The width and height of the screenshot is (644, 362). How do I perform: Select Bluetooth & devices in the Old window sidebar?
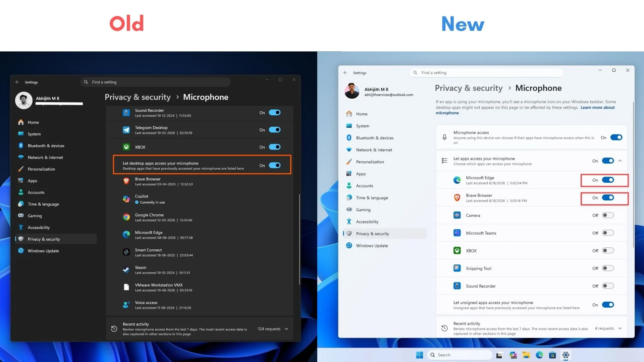click(56, 146)
